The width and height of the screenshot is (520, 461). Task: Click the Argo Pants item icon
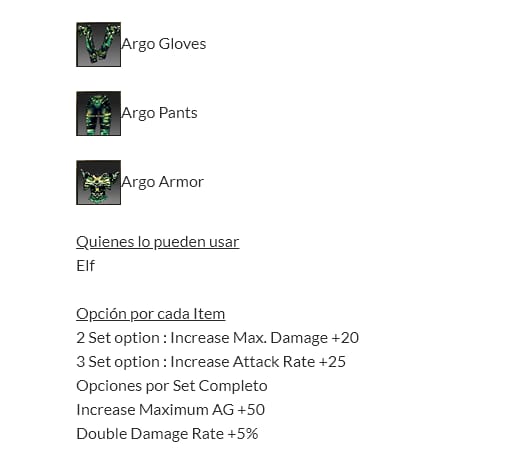[98, 113]
